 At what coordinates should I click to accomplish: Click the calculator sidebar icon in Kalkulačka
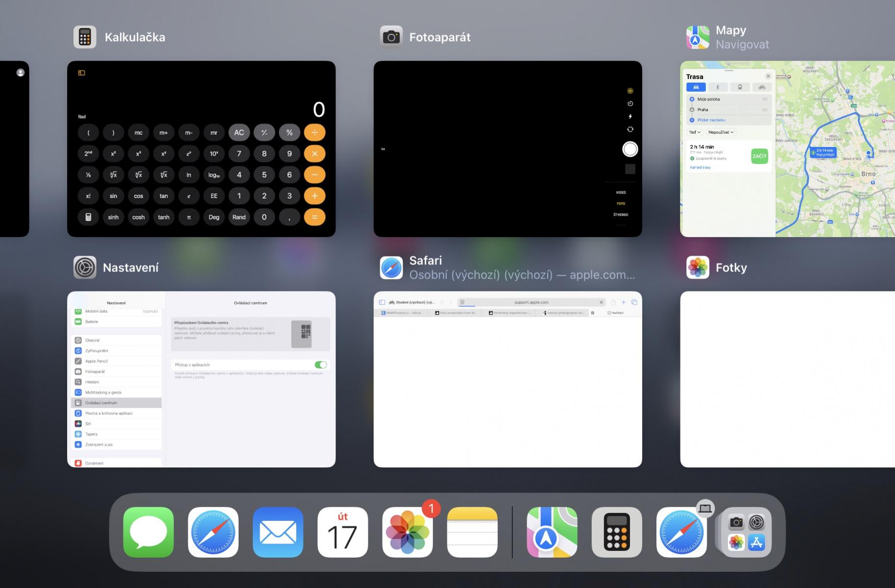point(82,73)
